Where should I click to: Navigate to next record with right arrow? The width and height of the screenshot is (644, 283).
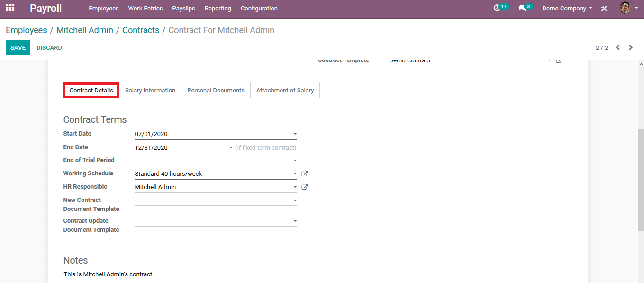(x=631, y=47)
